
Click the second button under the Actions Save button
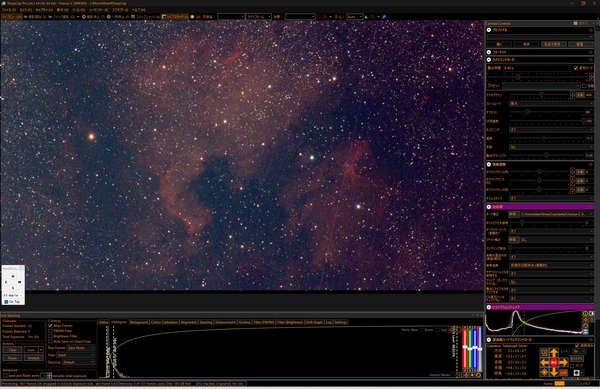point(34,358)
